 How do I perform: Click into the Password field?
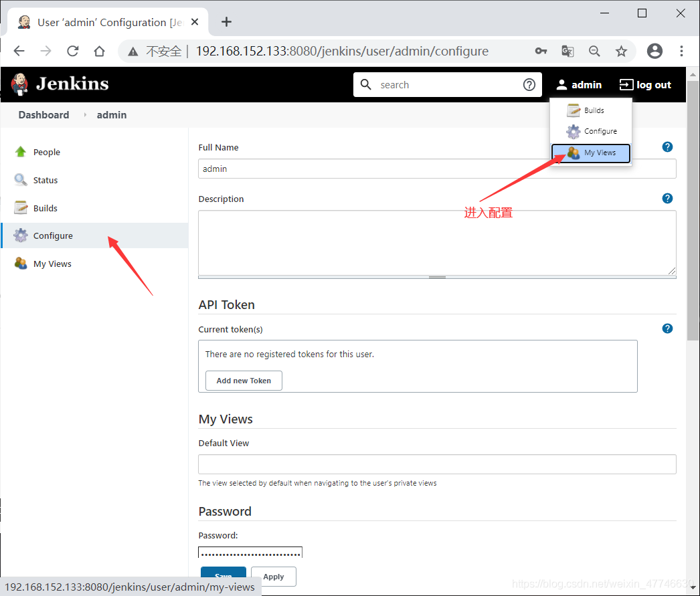pos(250,553)
